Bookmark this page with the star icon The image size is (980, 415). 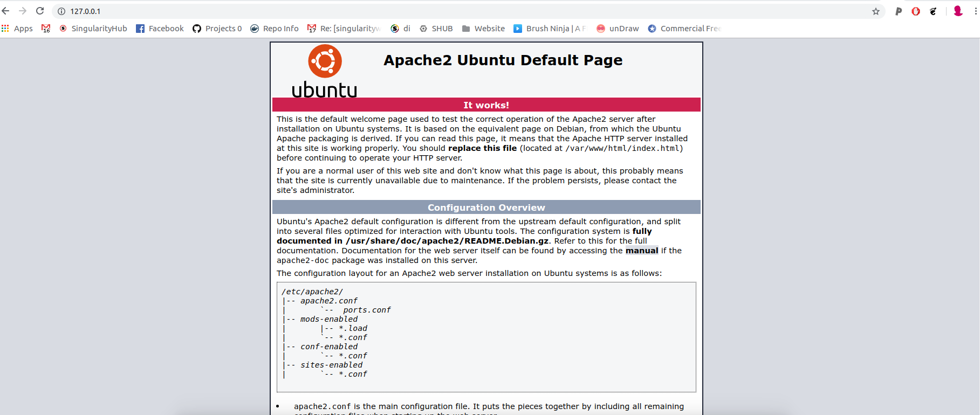pos(876,11)
